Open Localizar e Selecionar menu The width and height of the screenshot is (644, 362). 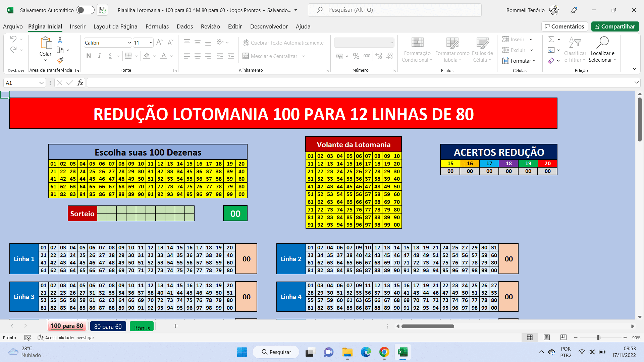[x=602, y=50]
